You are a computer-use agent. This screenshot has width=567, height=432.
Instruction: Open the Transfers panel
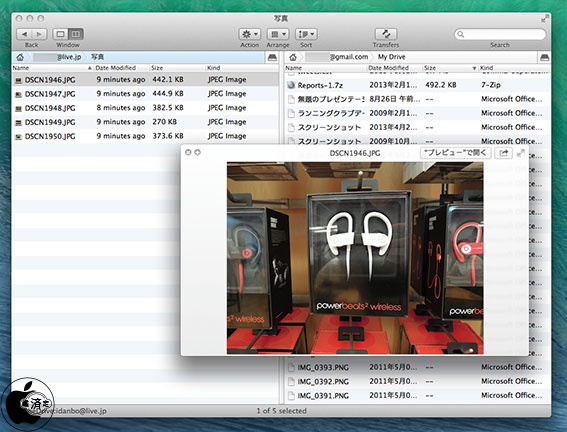tap(386, 34)
